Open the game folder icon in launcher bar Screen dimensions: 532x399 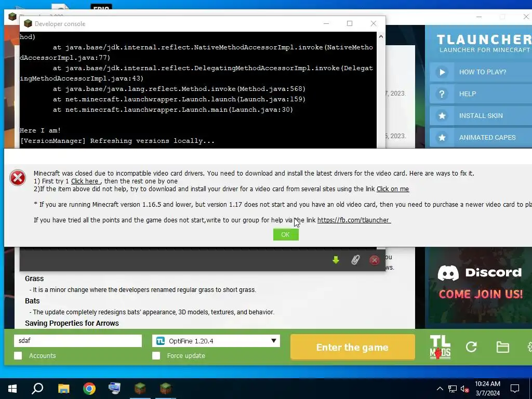click(502, 347)
